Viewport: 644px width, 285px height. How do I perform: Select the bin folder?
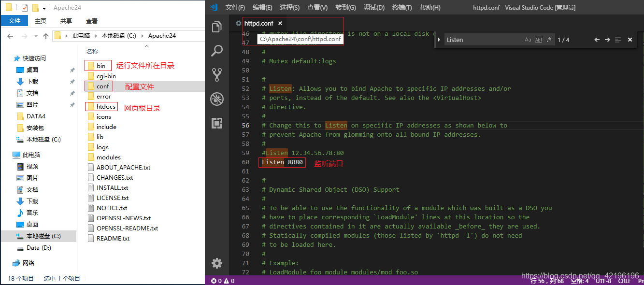pos(101,66)
